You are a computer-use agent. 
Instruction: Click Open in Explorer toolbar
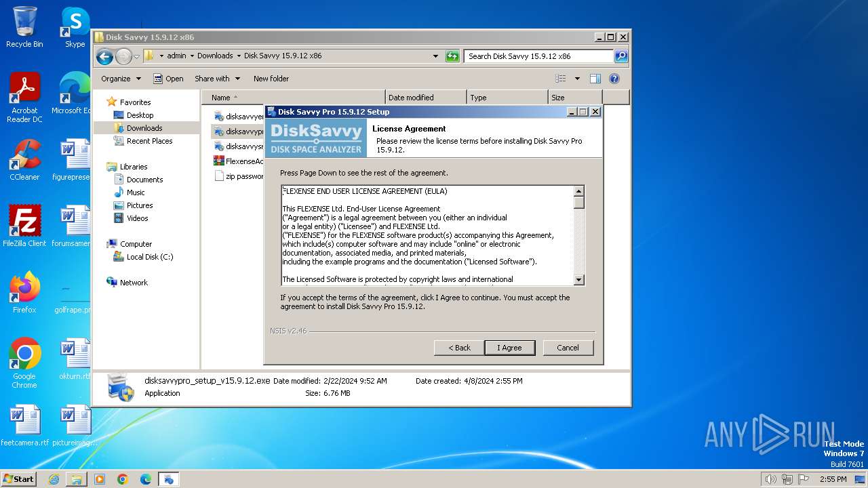coord(168,79)
